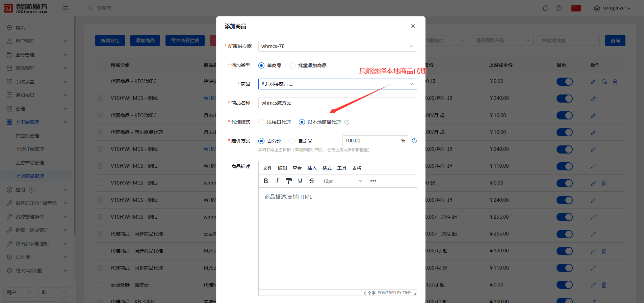This screenshot has width=644, height=303.
Task: Select the 百分比 pricing scheme
Action: 261,141
